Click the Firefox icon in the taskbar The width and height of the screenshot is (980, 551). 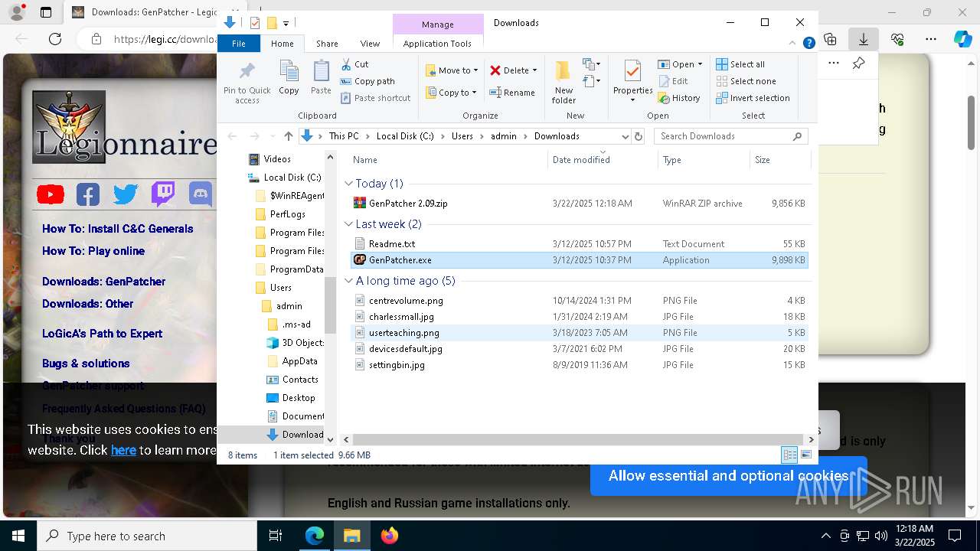tap(390, 536)
